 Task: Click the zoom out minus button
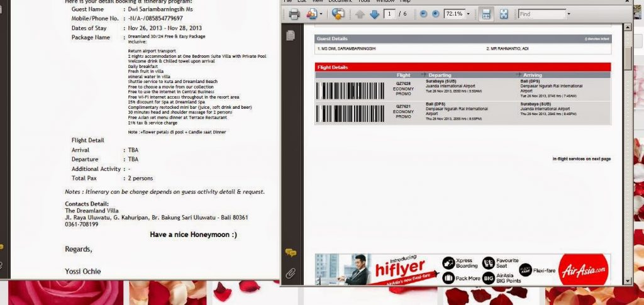[423, 14]
